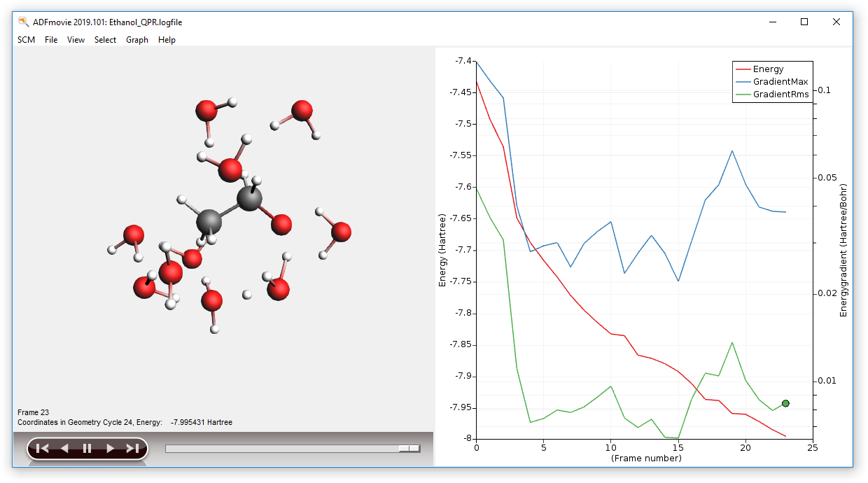The width and height of the screenshot is (868, 483).
Task: Click Energy in the graph legend
Action: pos(768,69)
